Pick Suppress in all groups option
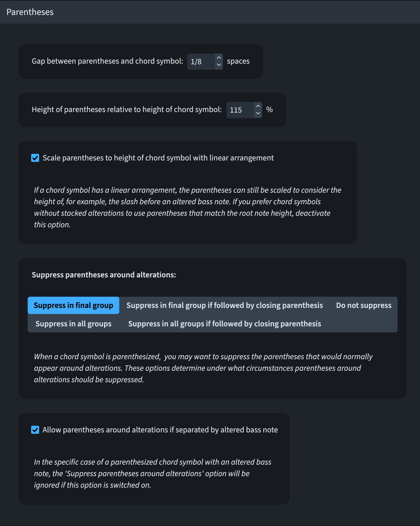Screen dimensions: 420x526 point(73,324)
